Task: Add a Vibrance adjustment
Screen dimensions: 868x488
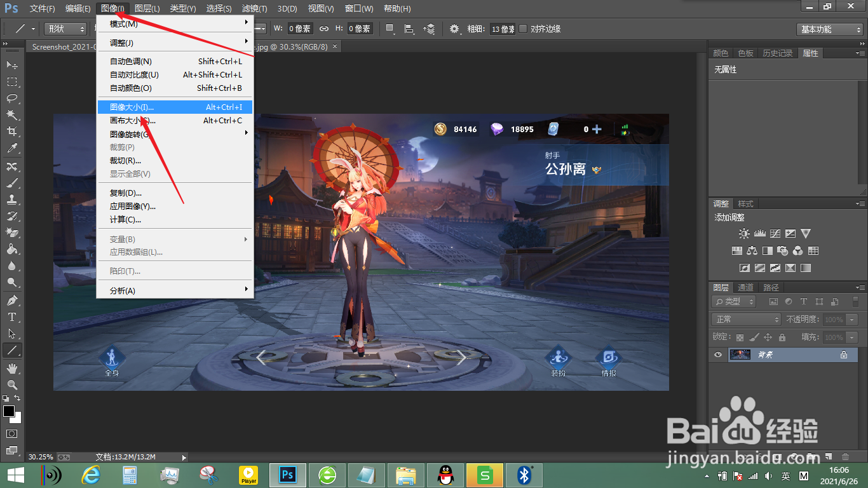Action: (x=806, y=234)
